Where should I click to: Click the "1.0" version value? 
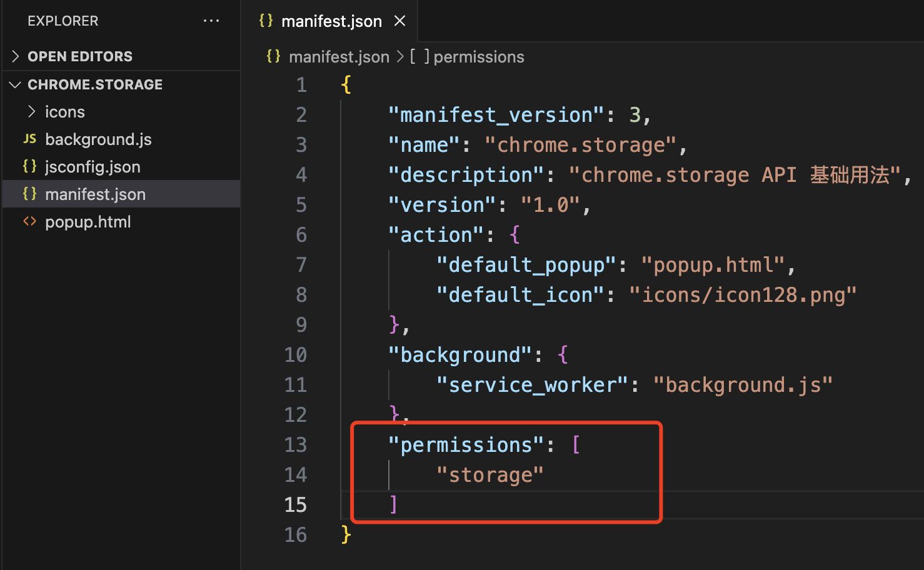[551, 205]
